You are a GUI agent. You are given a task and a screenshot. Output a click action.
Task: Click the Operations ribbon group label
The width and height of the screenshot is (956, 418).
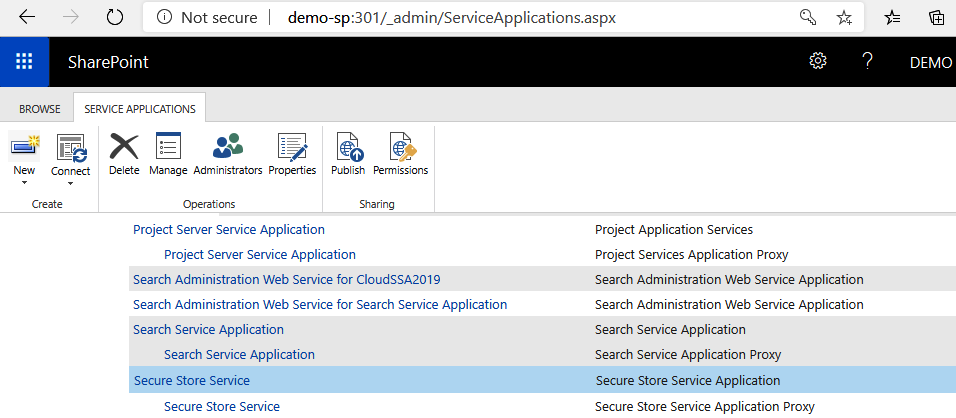[209, 204]
